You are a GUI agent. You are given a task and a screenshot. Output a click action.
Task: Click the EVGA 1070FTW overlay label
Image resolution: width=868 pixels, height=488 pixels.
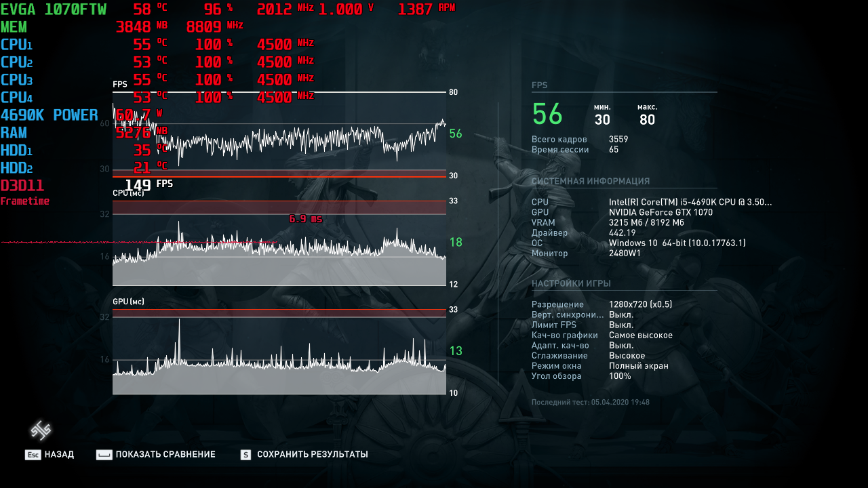54,9
